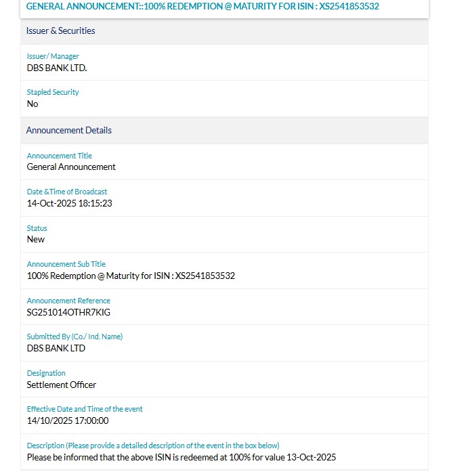Click the Submitted By field label
This screenshot has height=476, width=449.
pyautogui.click(x=74, y=337)
